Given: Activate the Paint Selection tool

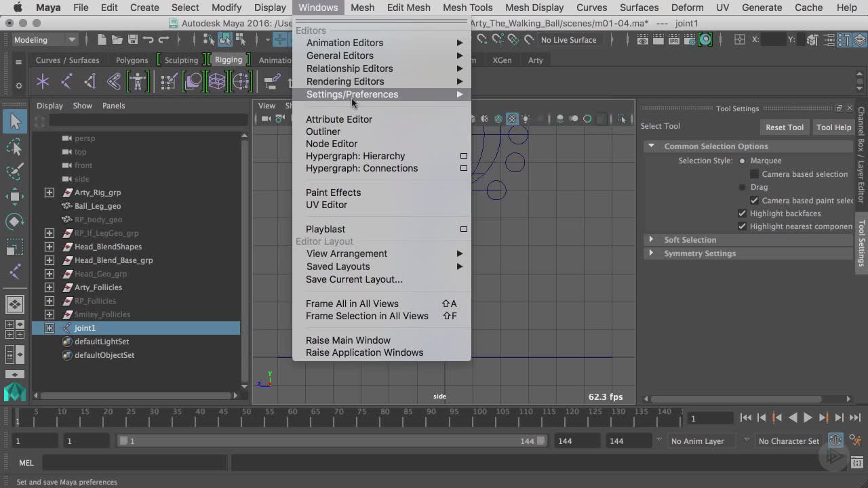Looking at the screenshot, I should pyautogui.click(x=15, y=171).
